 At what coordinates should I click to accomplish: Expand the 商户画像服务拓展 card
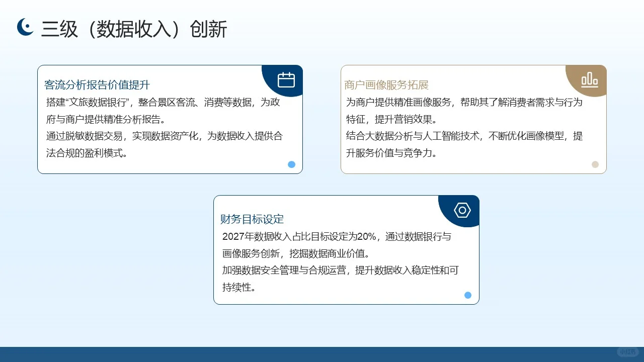tap(473, 119)
